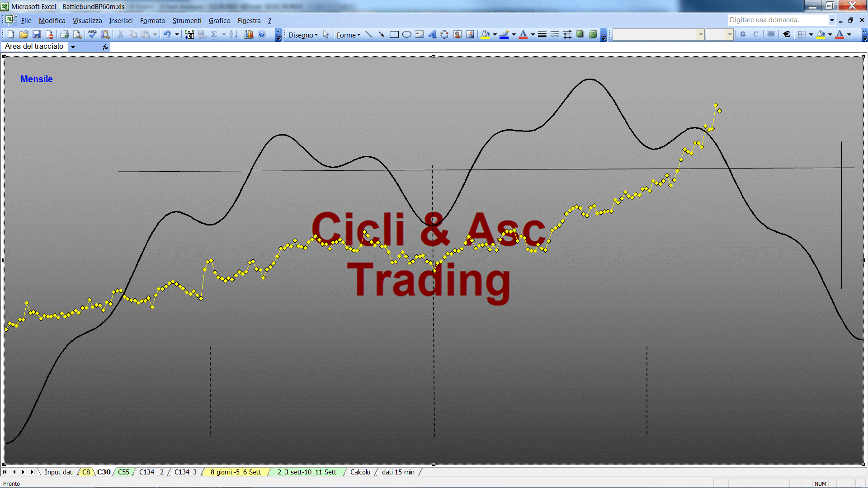The width and height of the screenshot is (868, 488).
Task: Insert WordArt from drawing toolbar
Action: coord(432,34)
